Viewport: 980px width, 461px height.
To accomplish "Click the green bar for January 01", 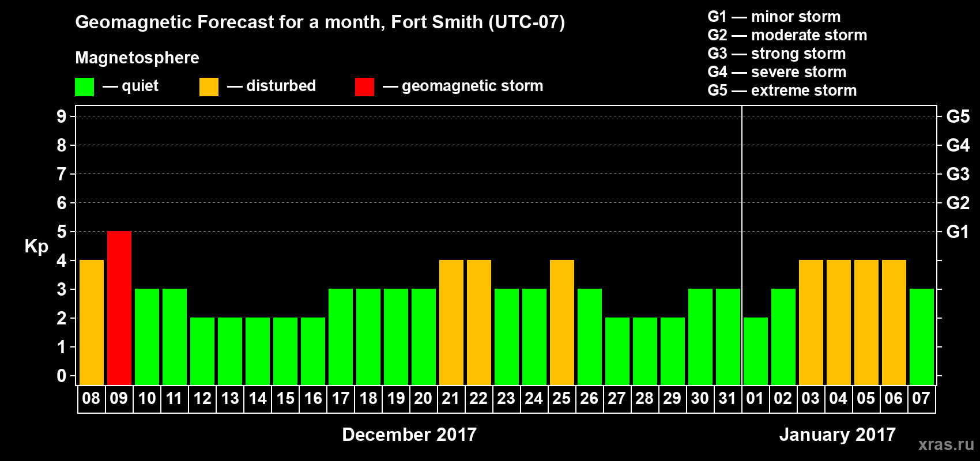I will (x=756, y=351).
